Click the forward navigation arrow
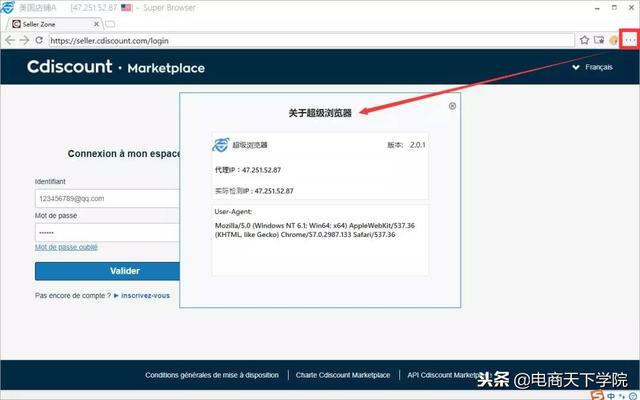The width and height of the screenshot is (640, 400). click(24, 40)
